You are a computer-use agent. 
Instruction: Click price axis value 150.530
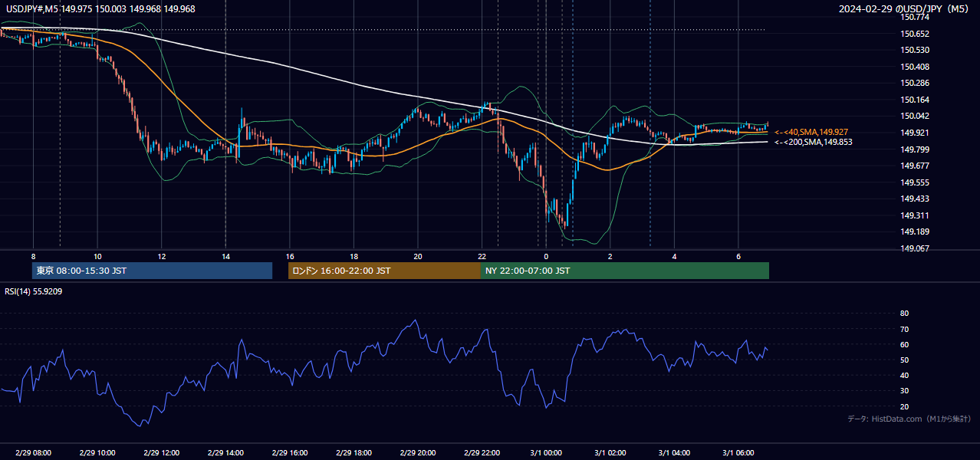(915, 50)
